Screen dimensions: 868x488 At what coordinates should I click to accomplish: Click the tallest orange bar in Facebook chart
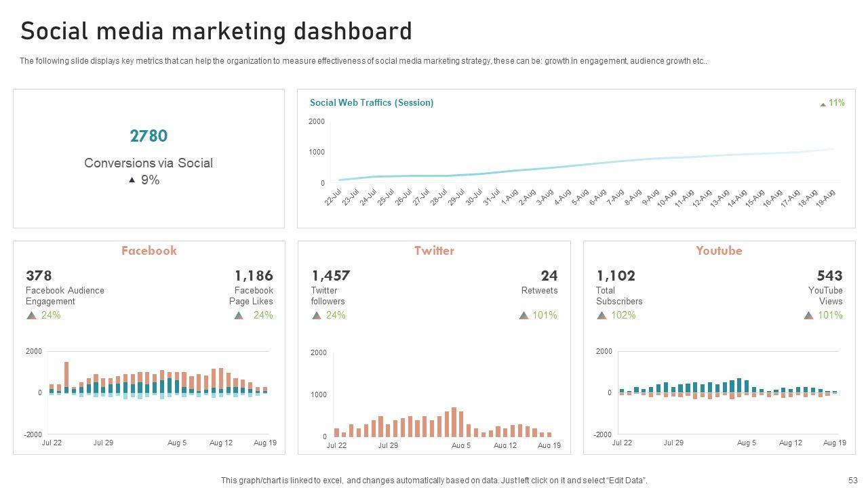pyautogui.click(x=66, y=374)
